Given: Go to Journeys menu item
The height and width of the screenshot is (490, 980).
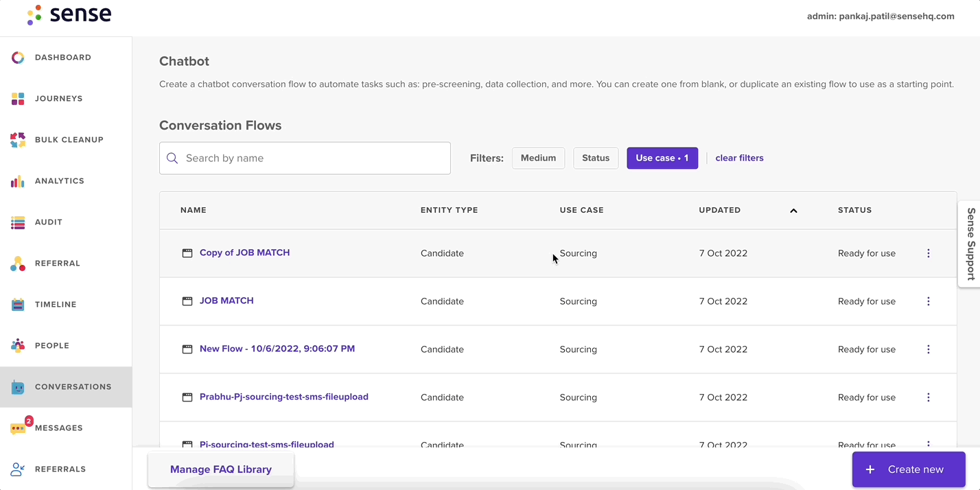Looking at the screenshot, I should click(x=58, y=99).
